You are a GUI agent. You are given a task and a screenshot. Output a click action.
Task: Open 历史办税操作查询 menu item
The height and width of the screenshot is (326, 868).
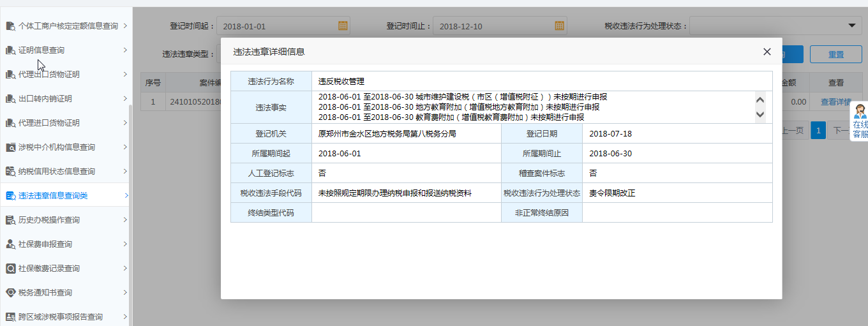click(x=49, y=220)
